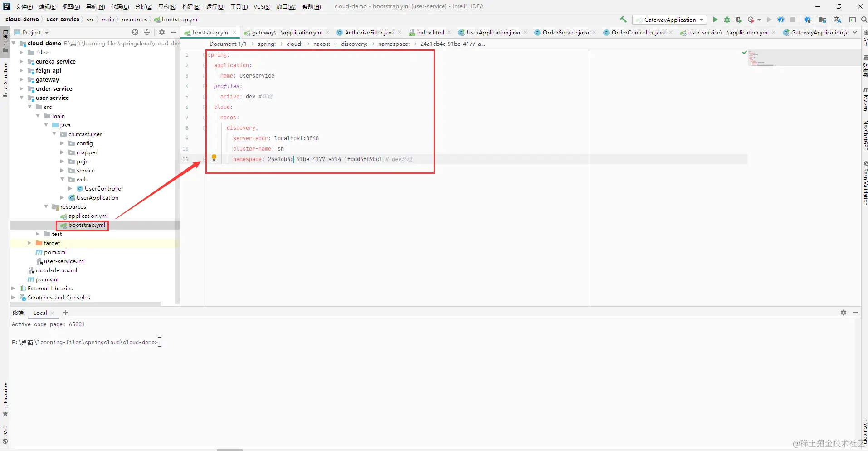Viewport: 868px width, 451px height.
Task: Expand Scratches and Consoles node
Action: (13, 297)
